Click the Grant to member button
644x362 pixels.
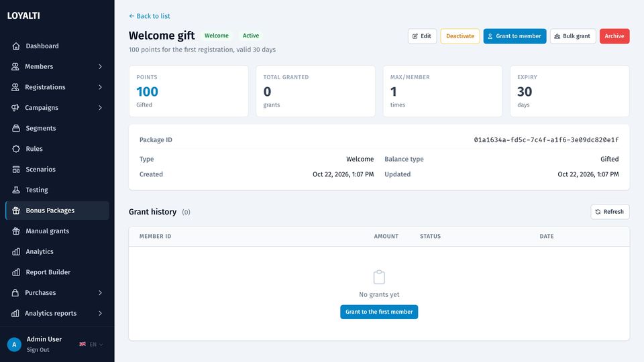coord(515,36)
